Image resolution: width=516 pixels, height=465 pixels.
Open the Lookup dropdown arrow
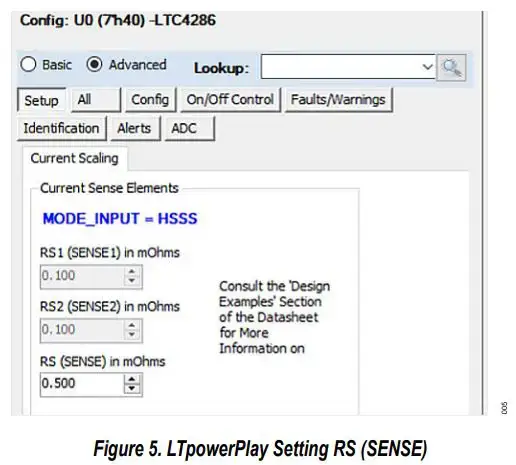point(427,67)
